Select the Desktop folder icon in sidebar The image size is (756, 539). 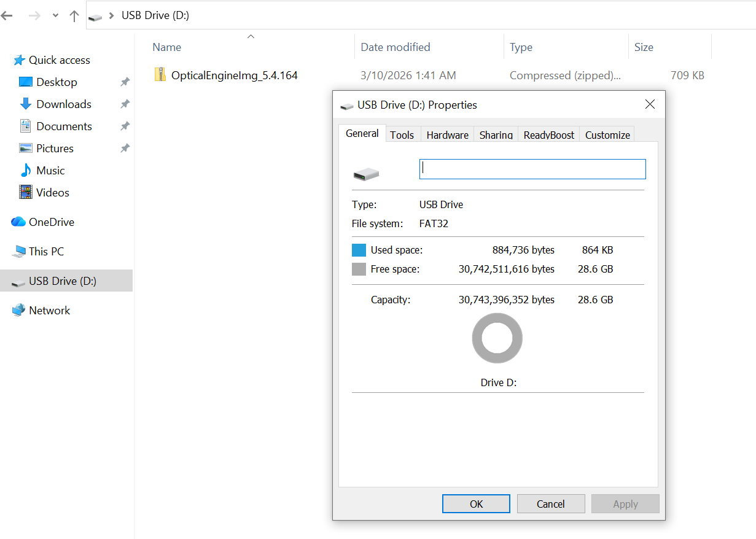pyautogui.click(x=25, y=82)
